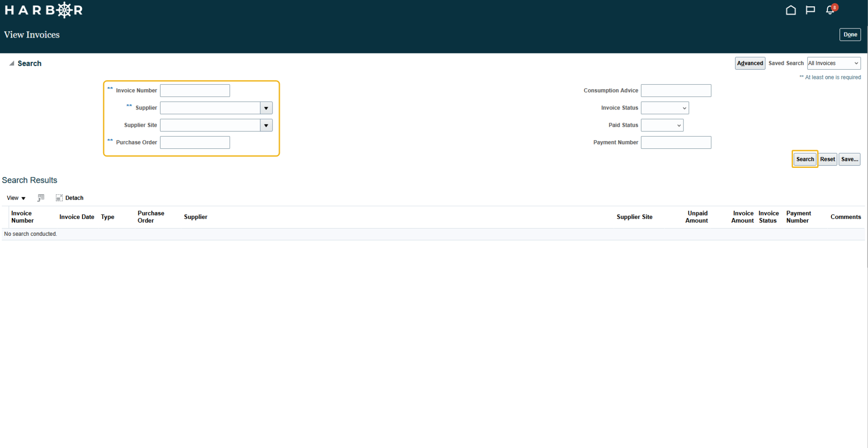Focus the Supplier Site text field
Screen dimensions: 868x448
coord(210,125)
